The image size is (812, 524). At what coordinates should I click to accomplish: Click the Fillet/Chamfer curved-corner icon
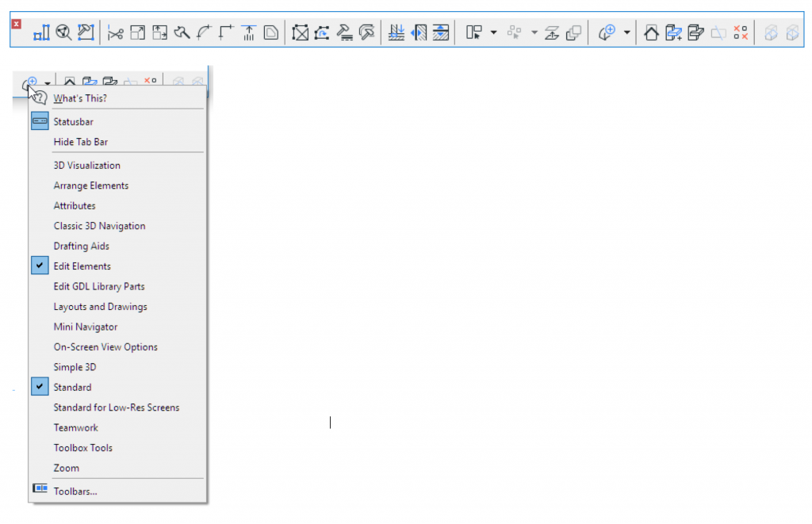pyautogui.click(x=204, y=33)
